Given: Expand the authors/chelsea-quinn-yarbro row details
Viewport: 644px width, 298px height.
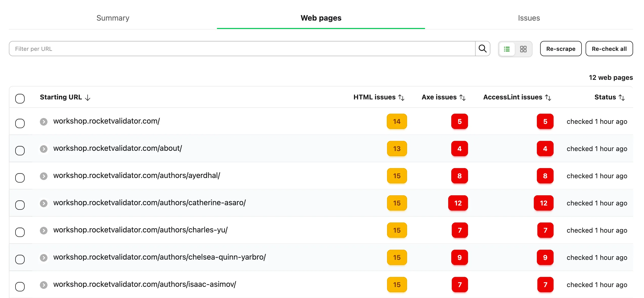Looking at the screenshot, I should coord(44,258).
